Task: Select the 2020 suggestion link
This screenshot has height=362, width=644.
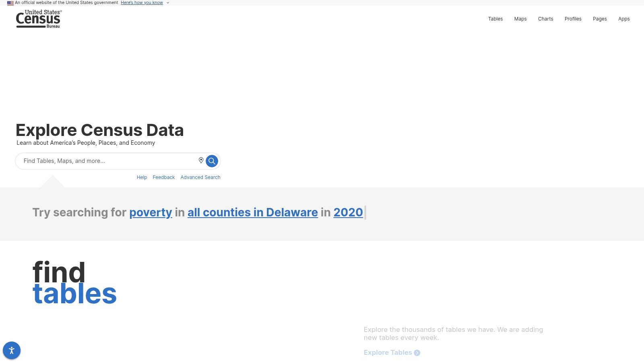Action: click(348, 212)
